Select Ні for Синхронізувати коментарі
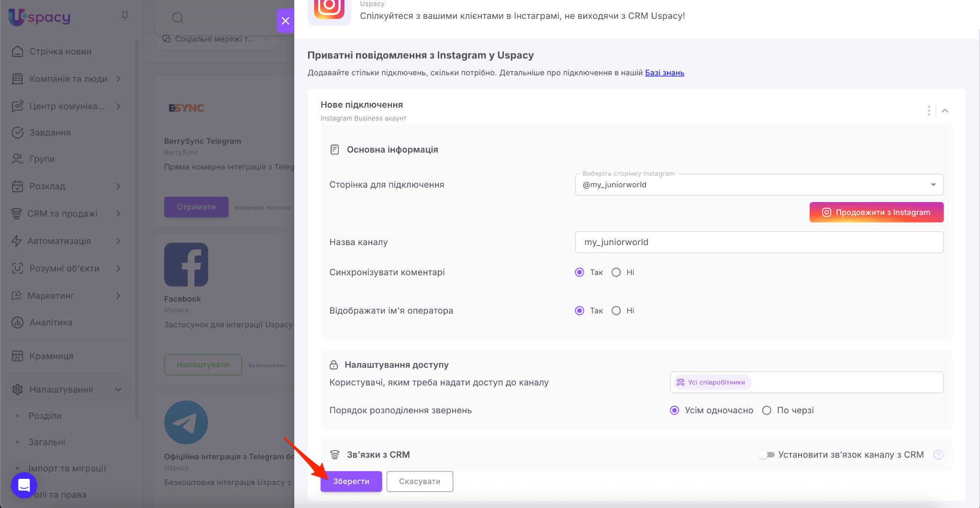Image resolution: width=980 pixels, height=508 pixels. pyautogui.click(x=616, y=272)
